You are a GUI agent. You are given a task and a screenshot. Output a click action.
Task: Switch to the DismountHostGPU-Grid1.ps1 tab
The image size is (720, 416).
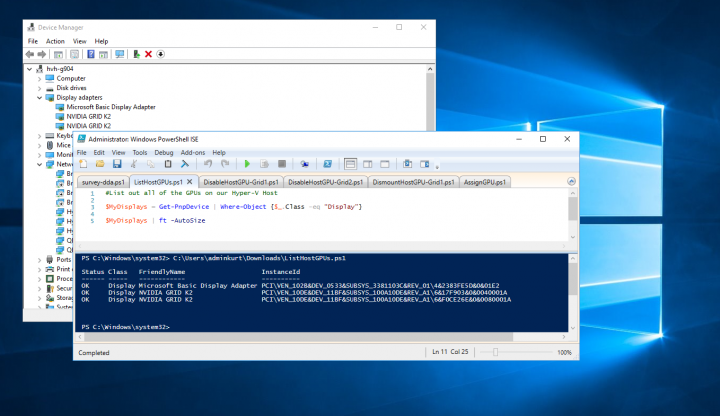(x=413, y=182)
